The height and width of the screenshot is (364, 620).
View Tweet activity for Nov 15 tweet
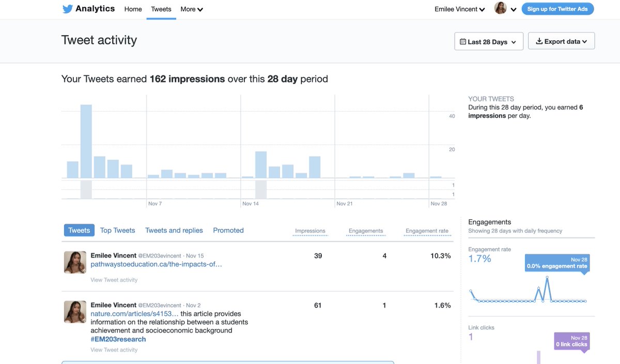(114, 280)
